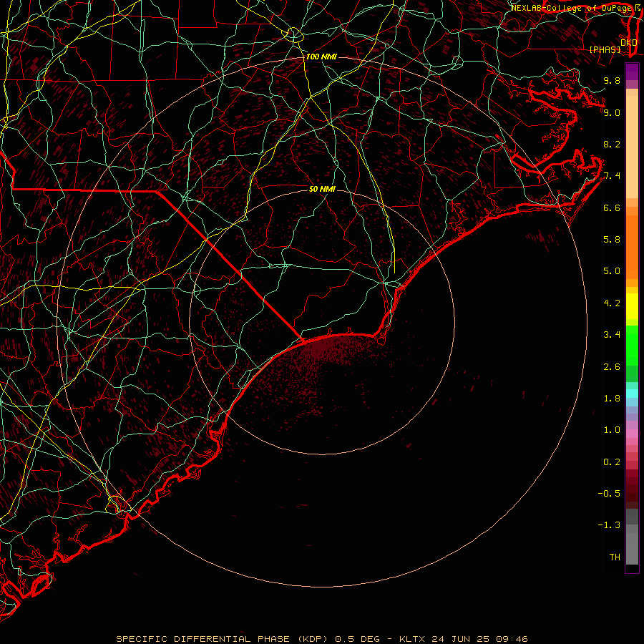Click the 4.2 value on the color scale

612,303
